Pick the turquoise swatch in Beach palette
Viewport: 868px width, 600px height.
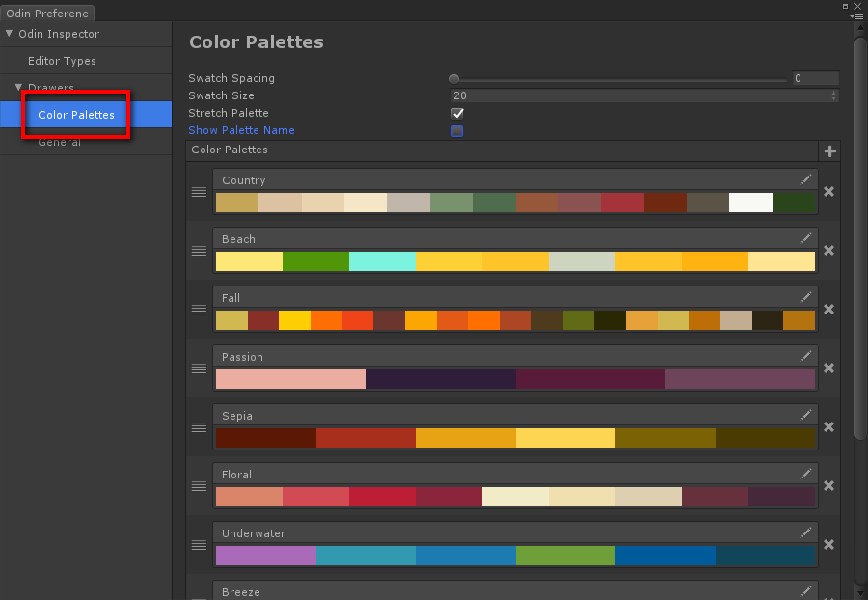(x=383, y=261)
